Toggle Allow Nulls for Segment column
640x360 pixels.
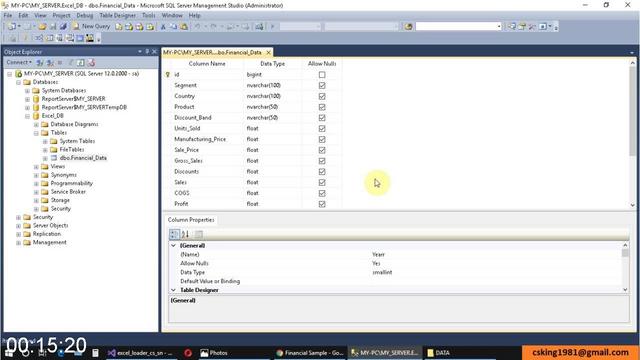pos(322,85)
